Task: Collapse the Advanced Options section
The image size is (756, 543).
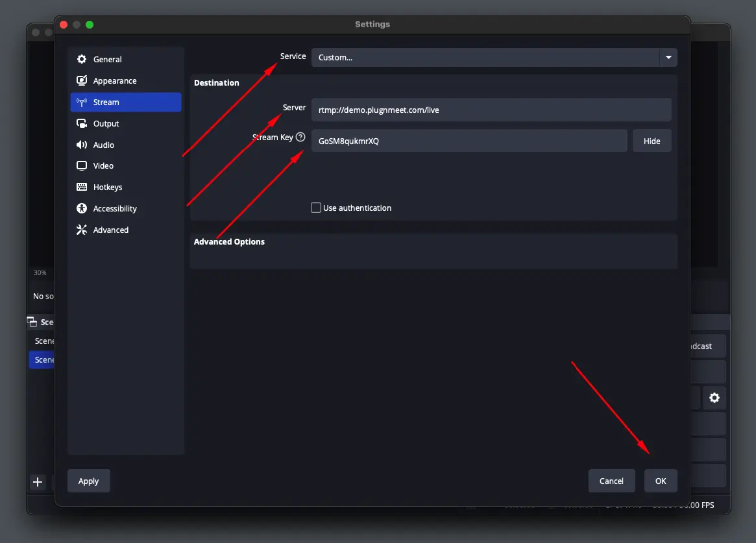Action: click(x=229, y=241)
